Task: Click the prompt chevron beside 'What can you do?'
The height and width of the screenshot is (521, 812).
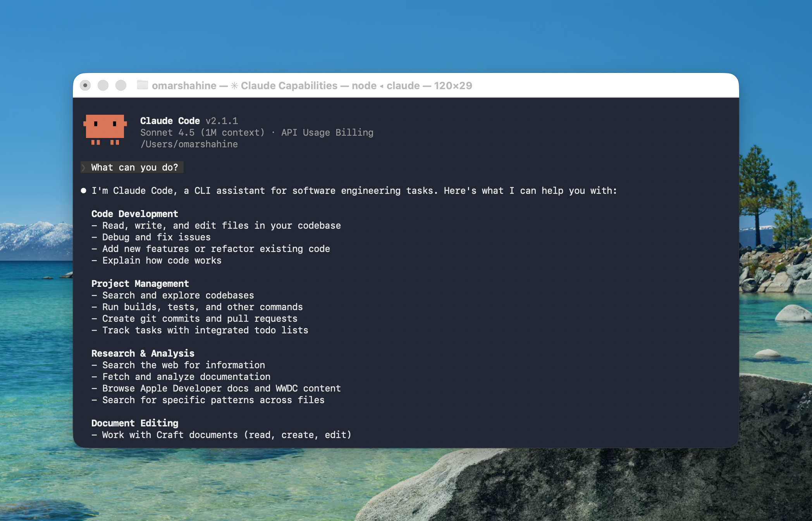Action: click(x=83, y=167)
